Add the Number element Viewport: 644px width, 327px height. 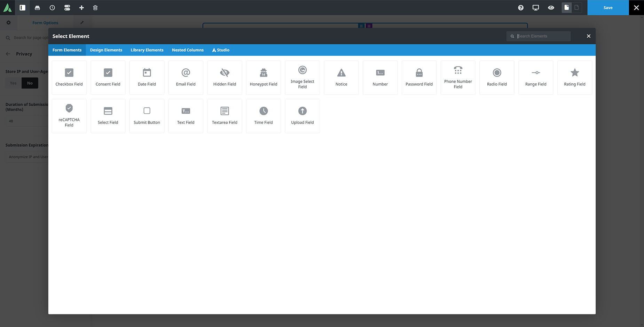(380, 77)
